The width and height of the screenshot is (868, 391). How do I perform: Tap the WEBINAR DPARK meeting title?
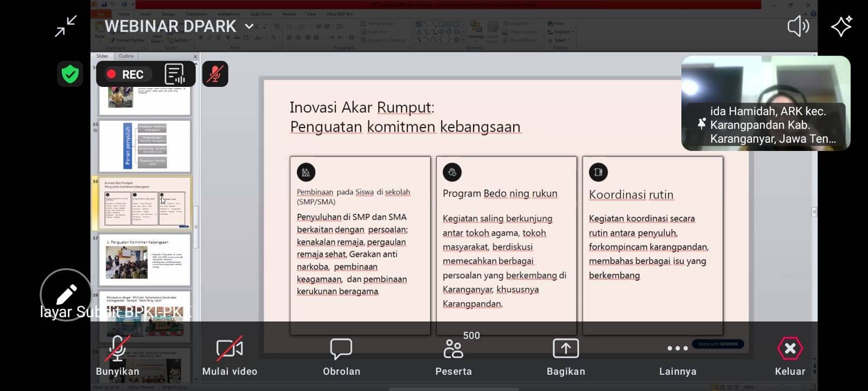[170, 26]
